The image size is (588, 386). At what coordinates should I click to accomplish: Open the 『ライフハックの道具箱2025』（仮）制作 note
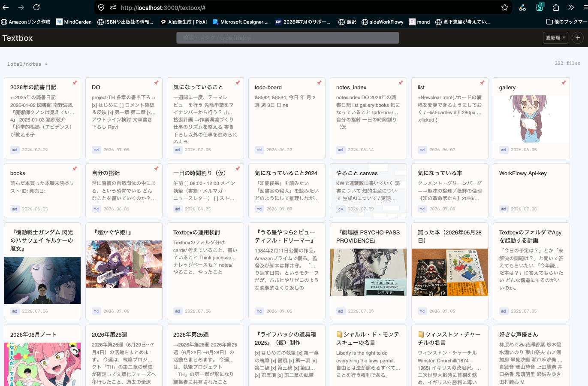pos(286,338)
